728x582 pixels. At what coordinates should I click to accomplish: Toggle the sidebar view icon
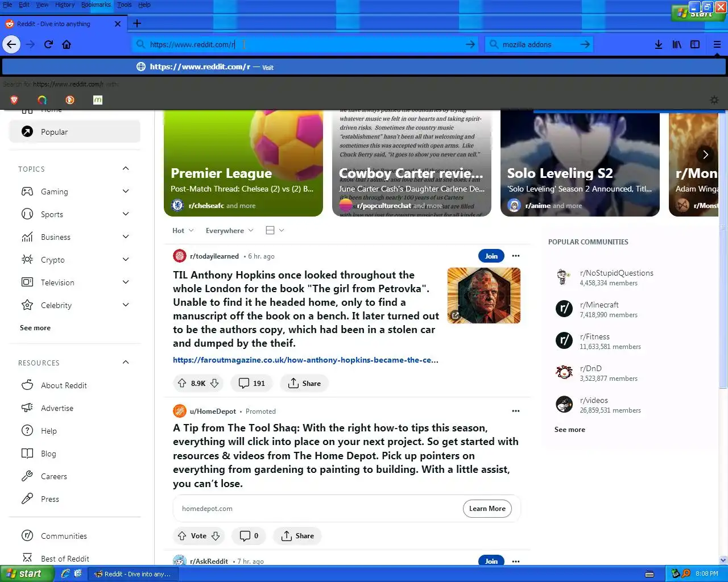[x=695, y=44]
